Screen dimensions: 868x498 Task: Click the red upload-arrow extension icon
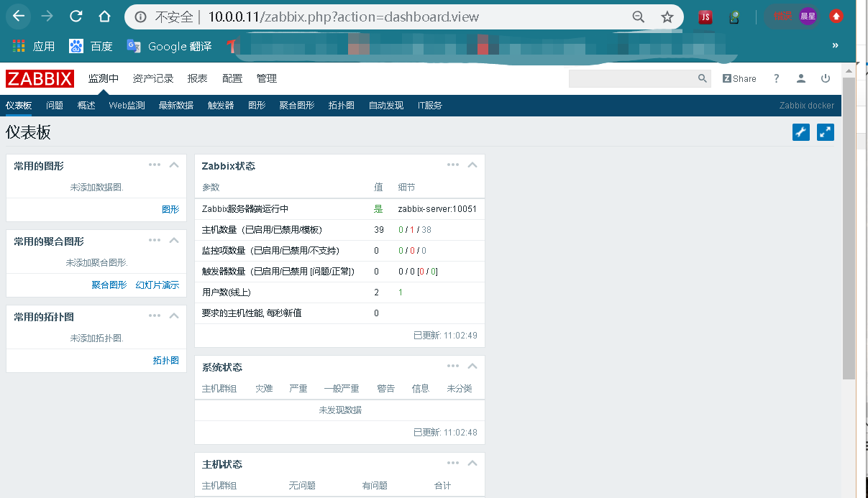(836, 16)
